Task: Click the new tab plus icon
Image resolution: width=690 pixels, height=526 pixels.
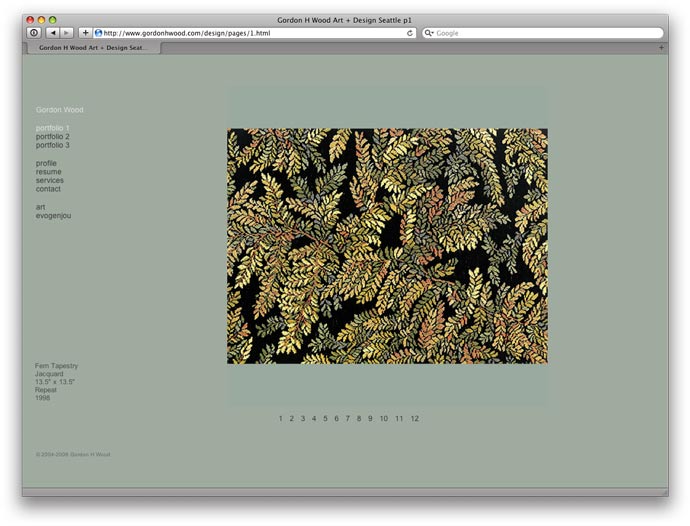Action: click(x=660, y=47)
